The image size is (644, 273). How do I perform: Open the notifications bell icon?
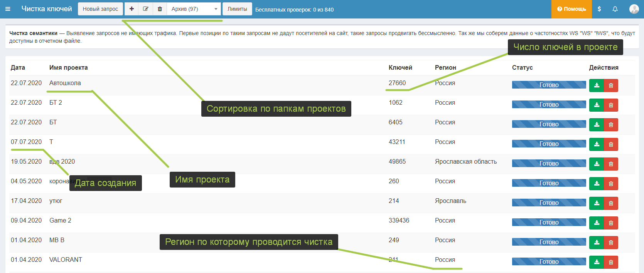[615, 9]
